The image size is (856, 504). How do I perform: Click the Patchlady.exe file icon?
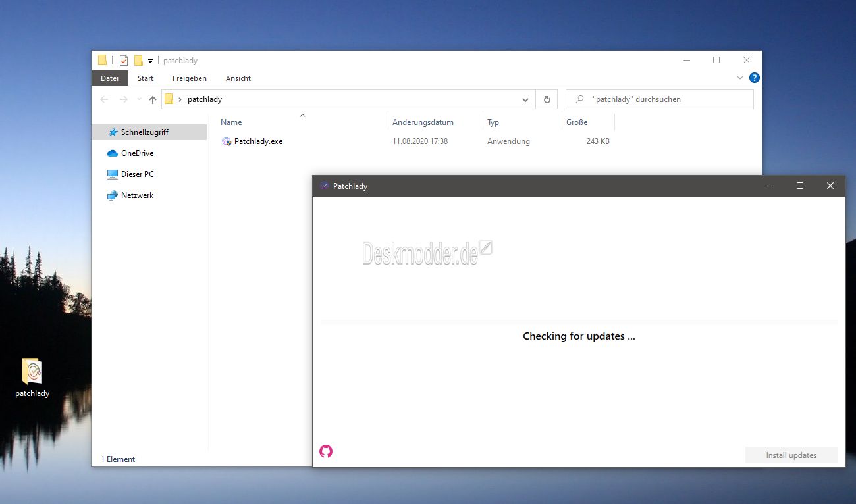point(227,141)
